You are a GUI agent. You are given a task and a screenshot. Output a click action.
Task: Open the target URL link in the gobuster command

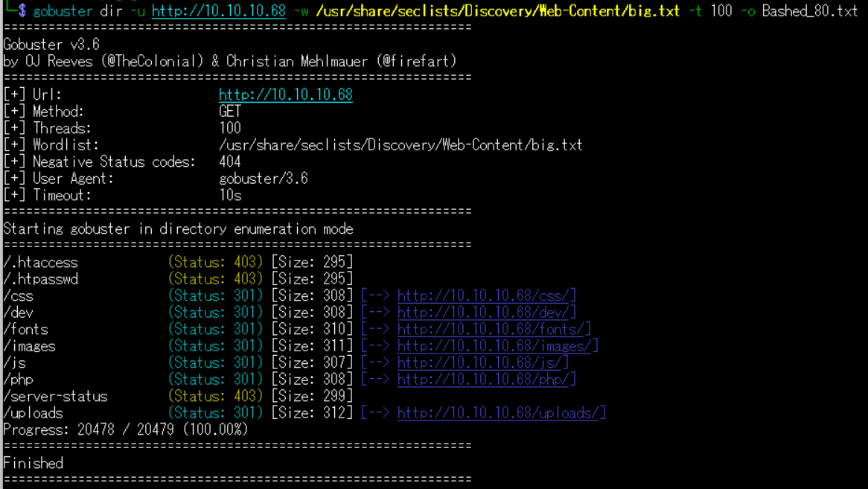point(218,11)
